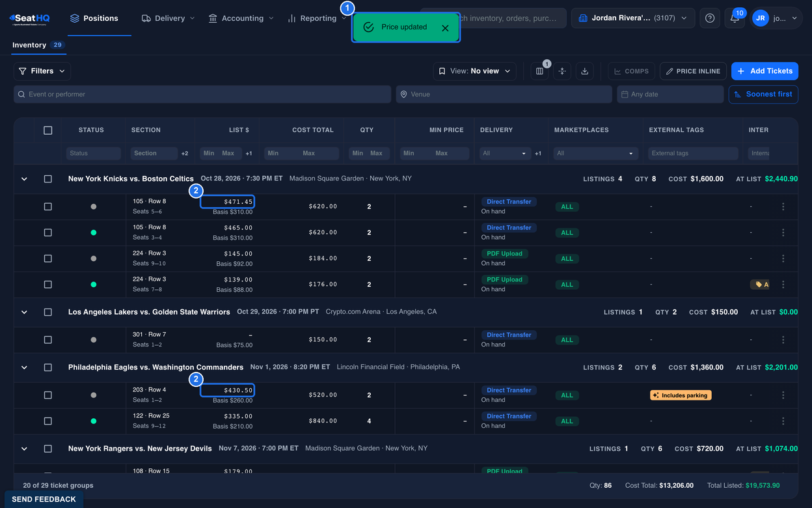Open the Delivery column All filter dropdown
812x508 pixels.
pos(505,154)
